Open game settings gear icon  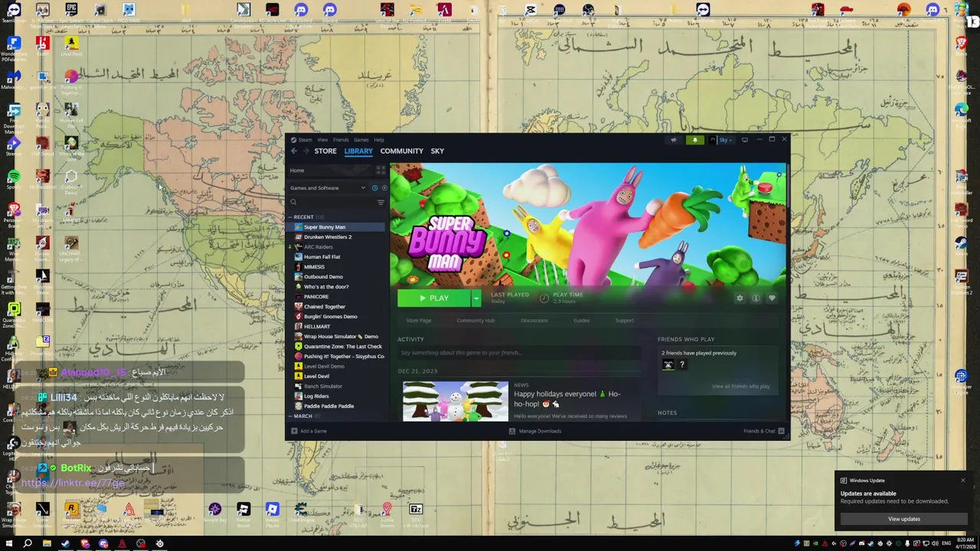(x=740, y=298)
